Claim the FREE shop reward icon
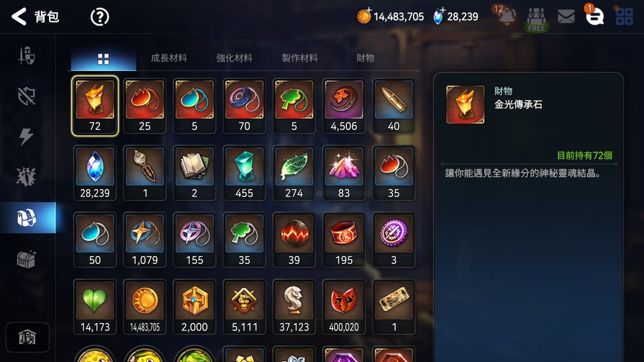This screenshot has width=644, height=362. click(x=537, y=19)
